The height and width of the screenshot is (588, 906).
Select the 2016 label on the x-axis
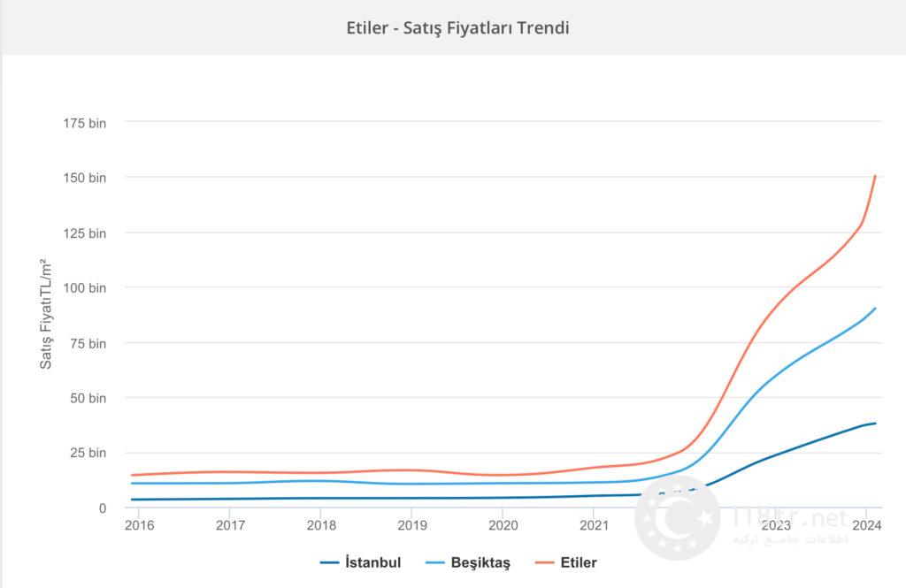138,526
